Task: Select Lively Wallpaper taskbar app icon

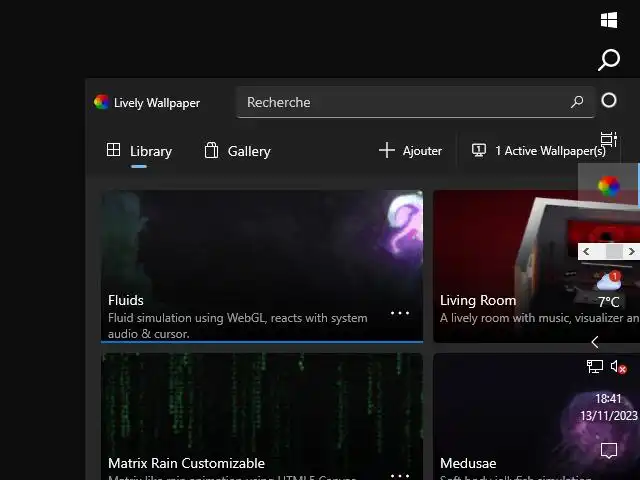Action: coord(609,187)
